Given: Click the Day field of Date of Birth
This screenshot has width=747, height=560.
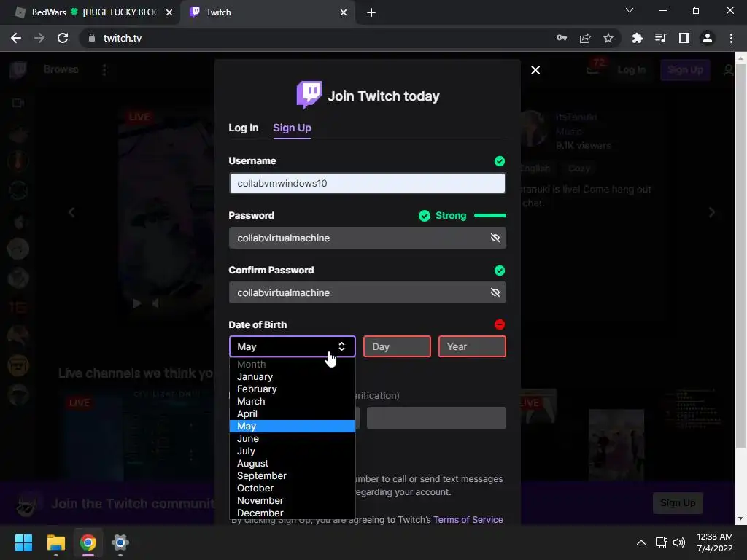Looking at the screenshot, I should (x=397, y=346).
